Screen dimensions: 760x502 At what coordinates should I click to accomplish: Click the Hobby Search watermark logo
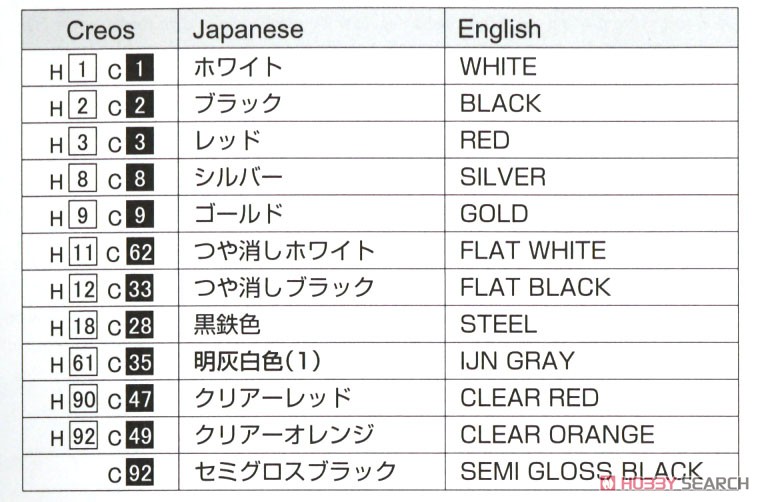(x=675, y=484)
